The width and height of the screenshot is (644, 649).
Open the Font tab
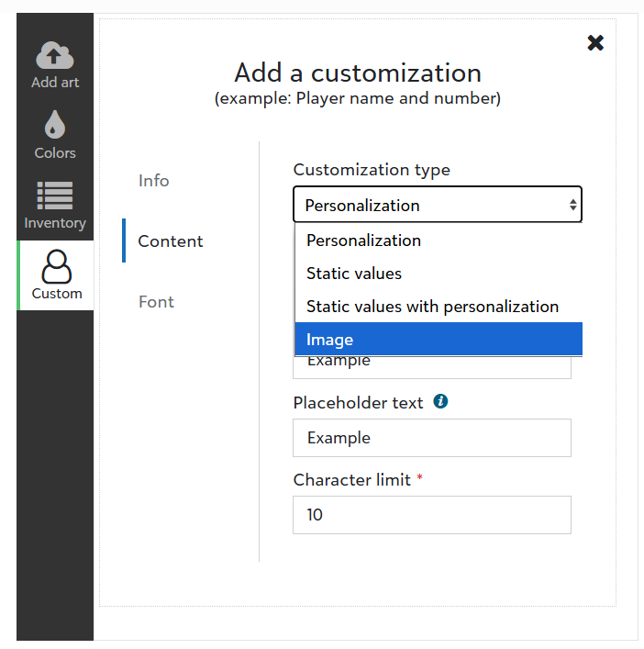[156, 302]
